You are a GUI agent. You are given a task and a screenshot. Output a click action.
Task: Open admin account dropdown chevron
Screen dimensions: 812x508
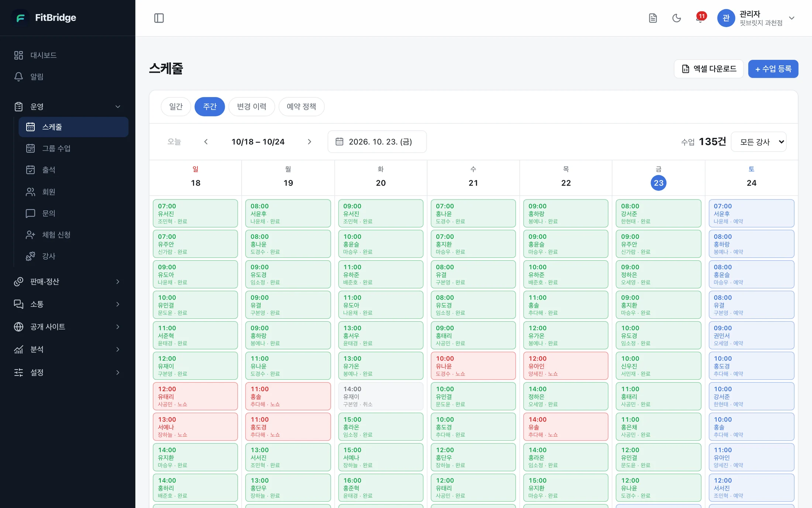coord(791,18)
